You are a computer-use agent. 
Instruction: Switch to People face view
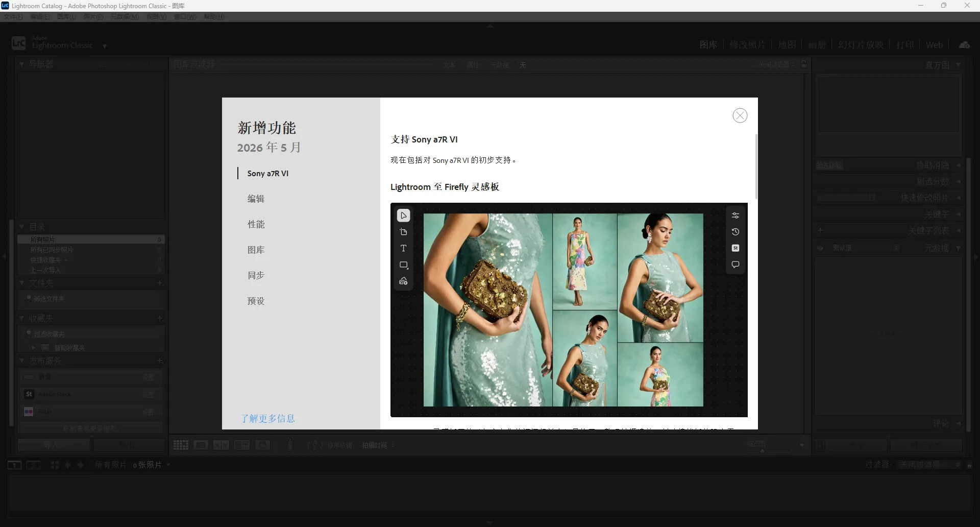262,445
